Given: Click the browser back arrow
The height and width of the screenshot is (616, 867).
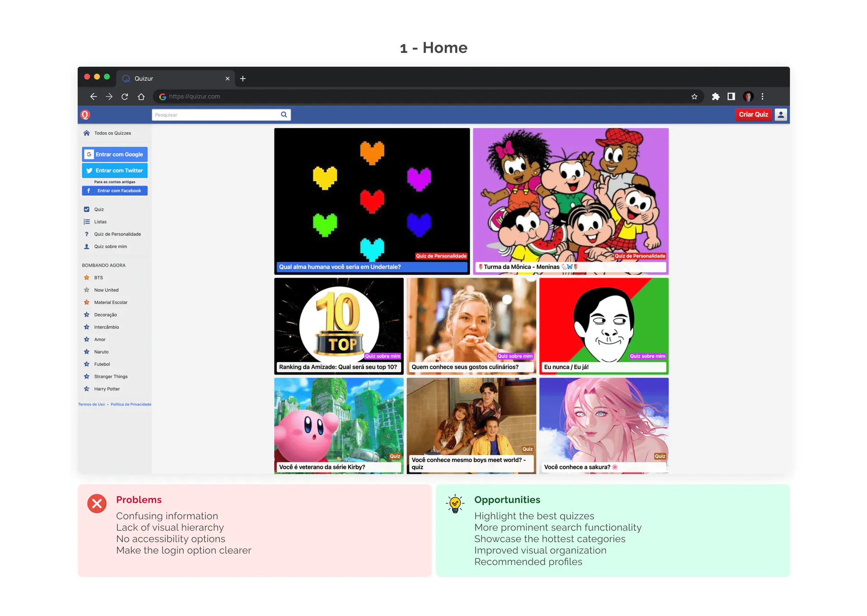Looking at the screenshot, I should [x=93, y=97].
